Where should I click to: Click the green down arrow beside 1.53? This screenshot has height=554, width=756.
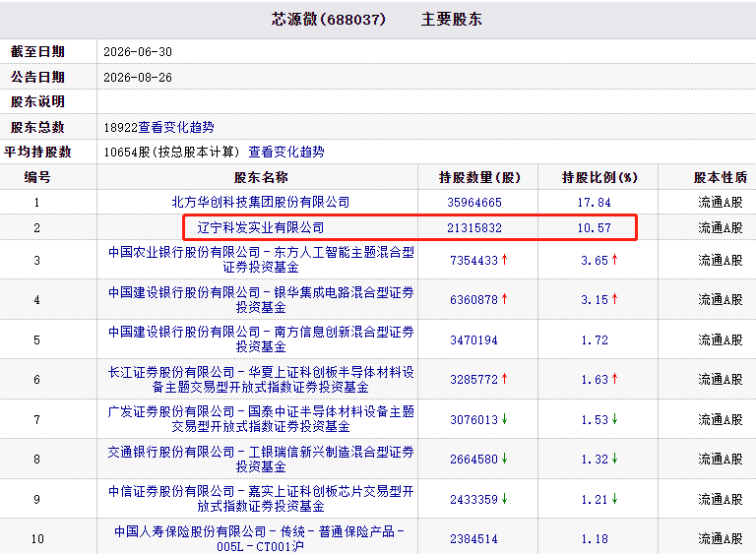tap(614, 419)
